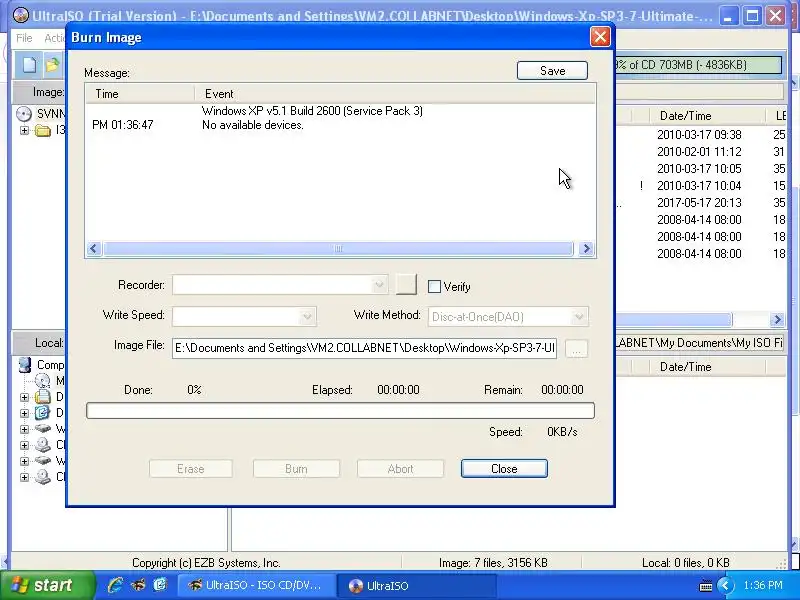Click Date/Time column header in image file list

(706, 116)
